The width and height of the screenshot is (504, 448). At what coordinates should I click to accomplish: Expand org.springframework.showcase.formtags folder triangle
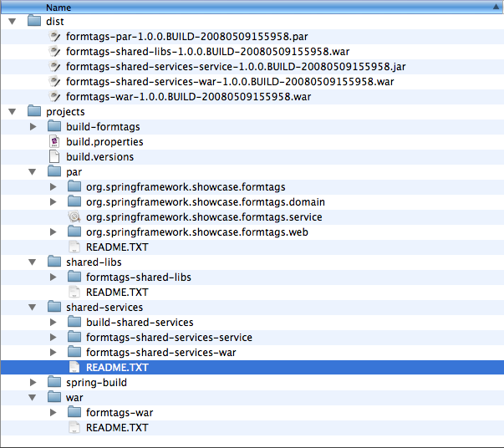coord(53,186)
